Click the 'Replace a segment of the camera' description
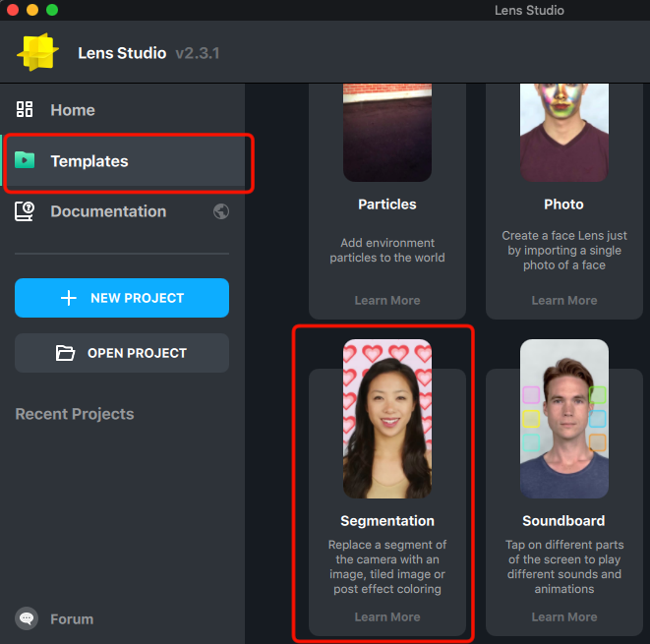650x644 pixels. (x=387, y=566)
